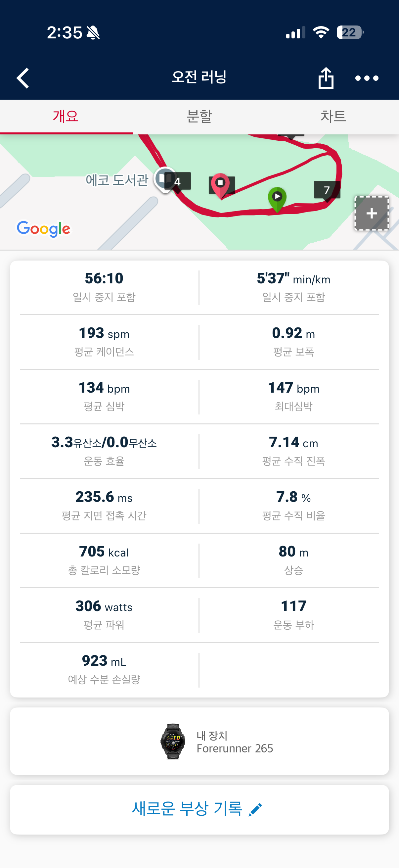Expand map with the plus button
399x868 pixels.
(372, 213)
